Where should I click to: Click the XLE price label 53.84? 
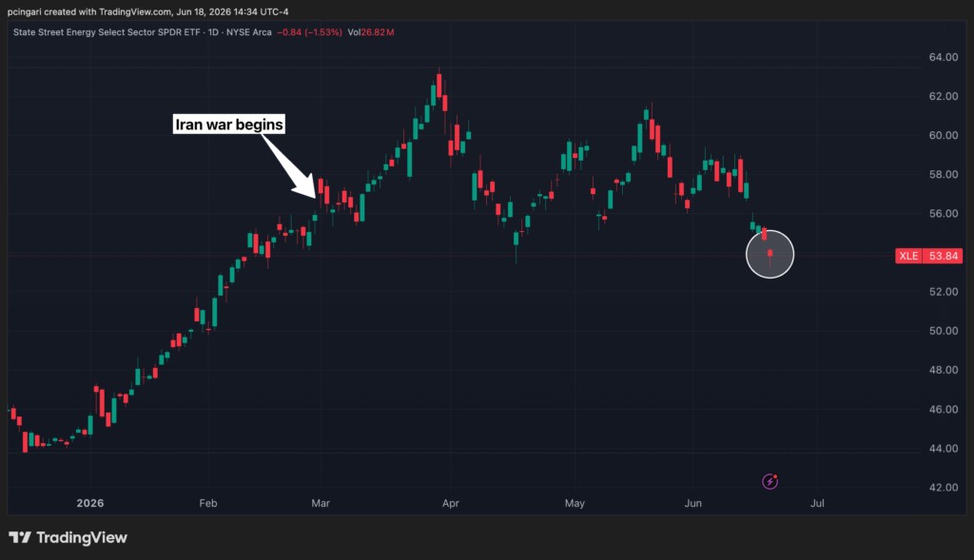pos(928,256)
